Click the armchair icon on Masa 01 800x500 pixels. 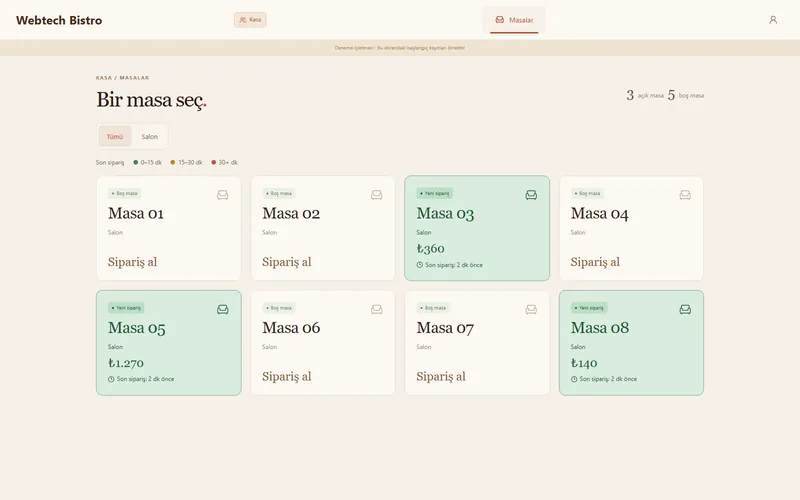(x=222, y=195)
